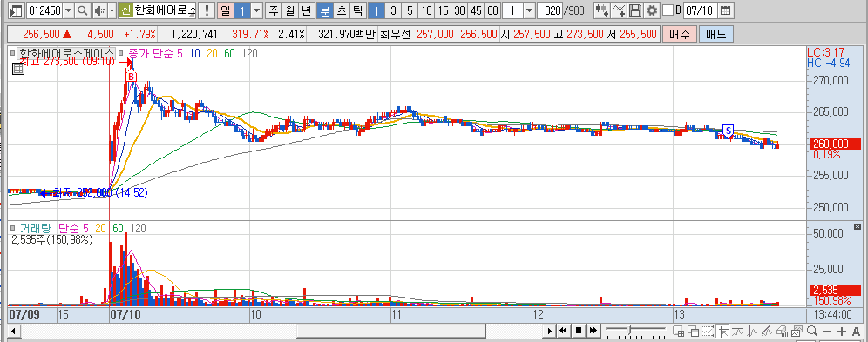Click the save chart floppy disk icon

[x=635, y=10]
